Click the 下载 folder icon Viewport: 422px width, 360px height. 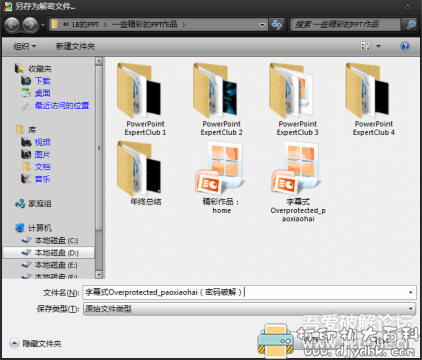[26, 81]
